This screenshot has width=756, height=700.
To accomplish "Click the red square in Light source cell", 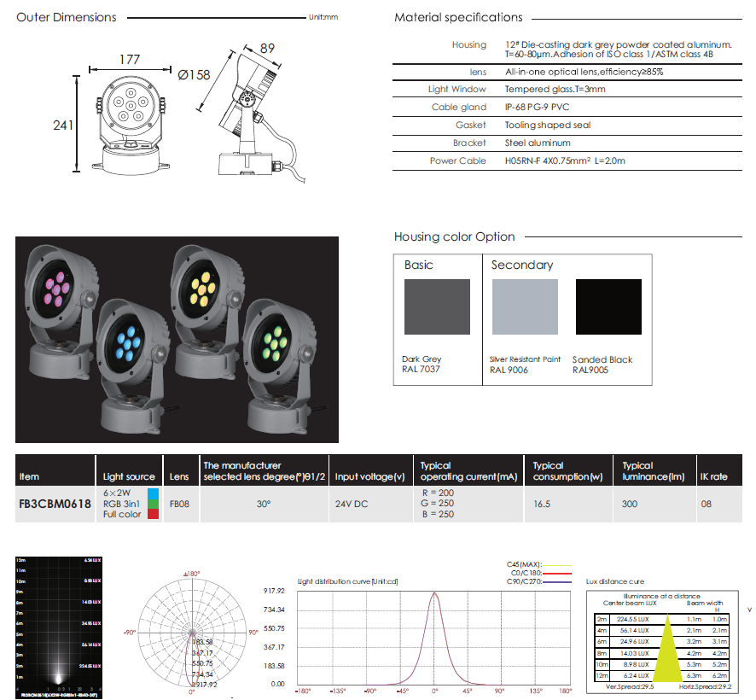I will (153, 514).
